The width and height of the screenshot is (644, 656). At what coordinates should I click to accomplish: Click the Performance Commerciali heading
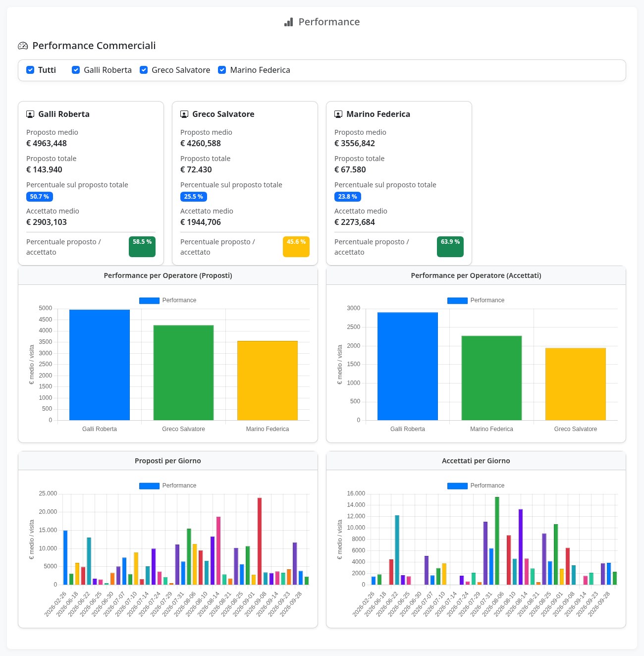point(94,46)
